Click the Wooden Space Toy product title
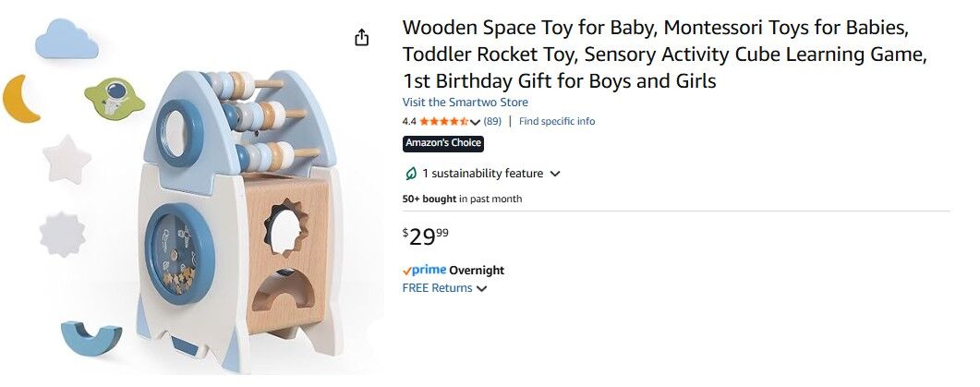Screen dimensions: 980x387 (664, 54)
